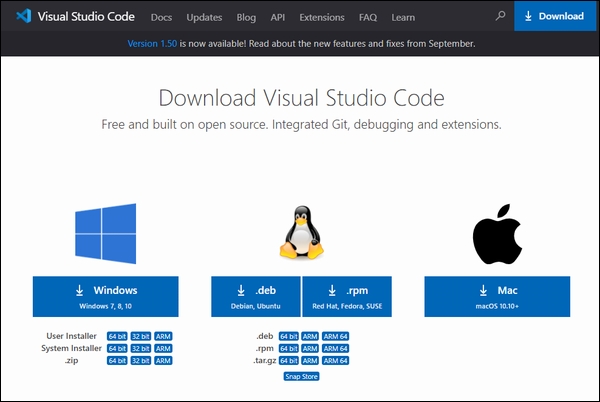Click the black Apple logo
This screenshot has width=600, height=402.
point(497,234)
